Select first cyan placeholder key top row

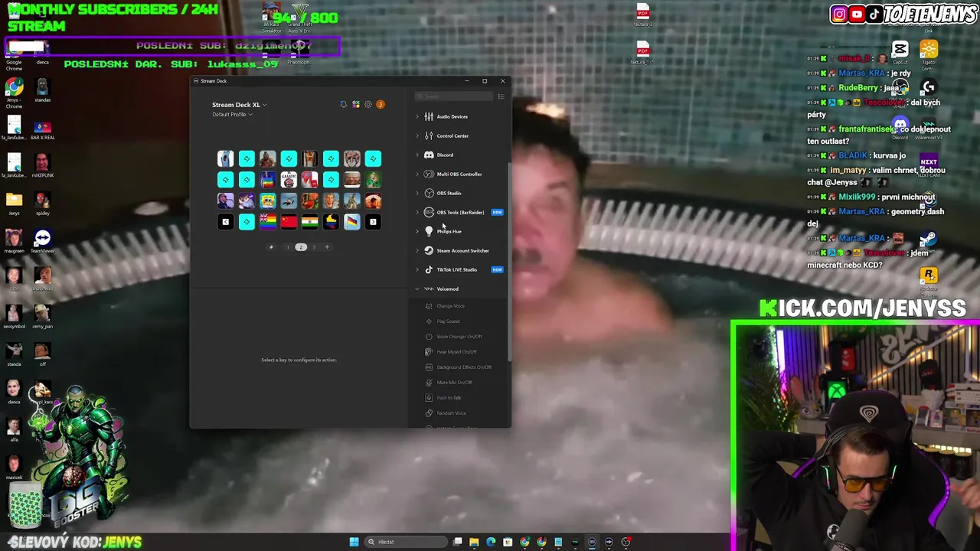[247, 158]
